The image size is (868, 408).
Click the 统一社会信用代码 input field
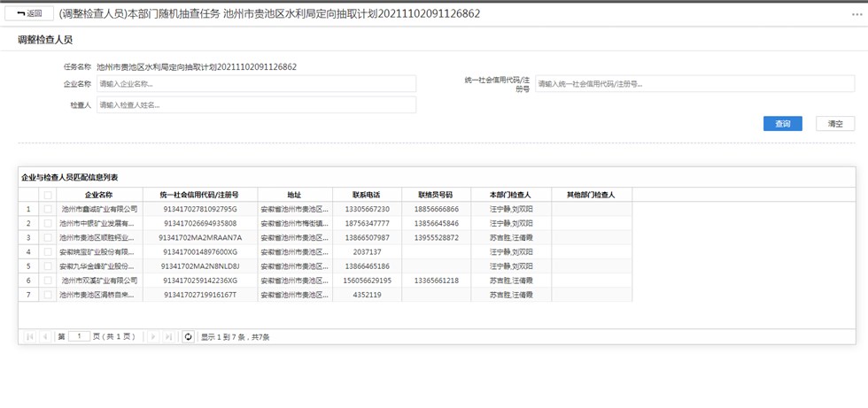click(694, 83)
